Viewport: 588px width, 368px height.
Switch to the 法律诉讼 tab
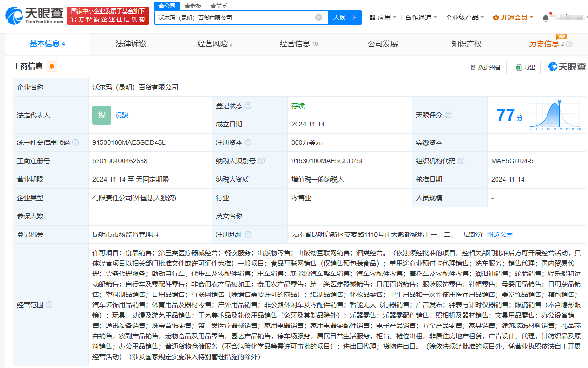click(x=131, y=44)
